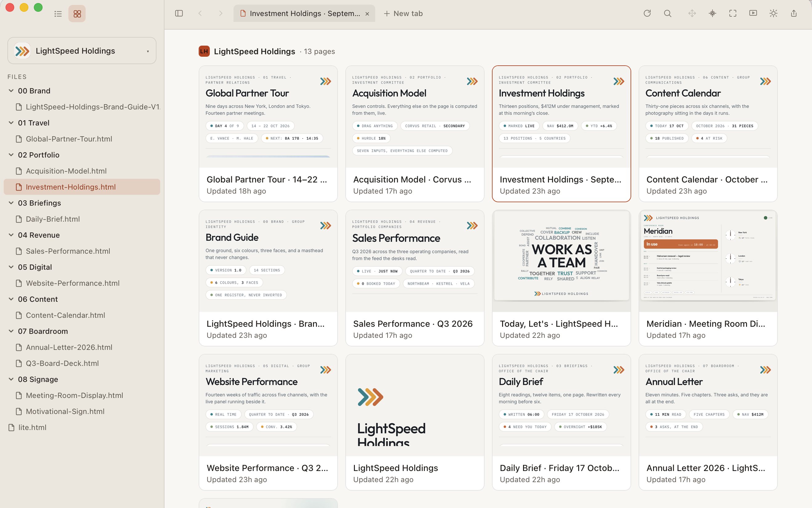
Task: Collapse the 04 Revenue folder
Action: 11,235
